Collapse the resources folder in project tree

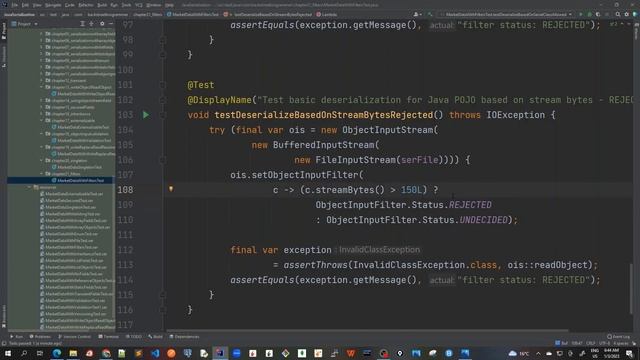tap(29, 187)
